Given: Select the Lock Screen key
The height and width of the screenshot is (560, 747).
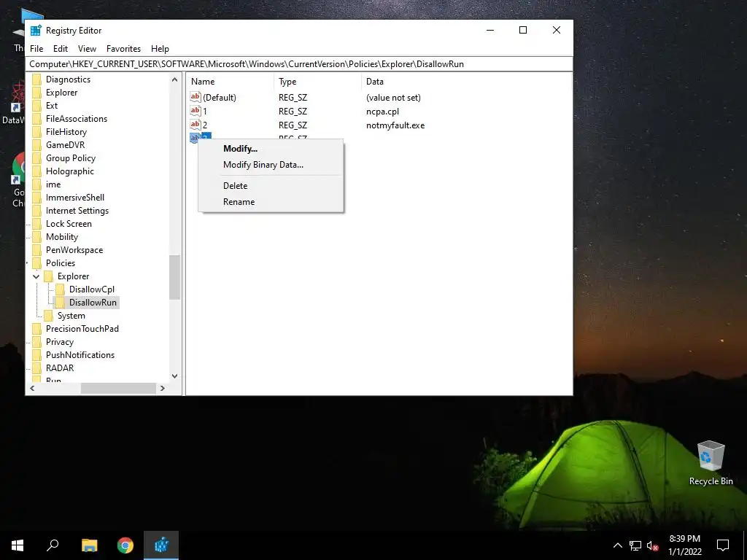Looking at the screenshot, I should click(x=69, y=224).
